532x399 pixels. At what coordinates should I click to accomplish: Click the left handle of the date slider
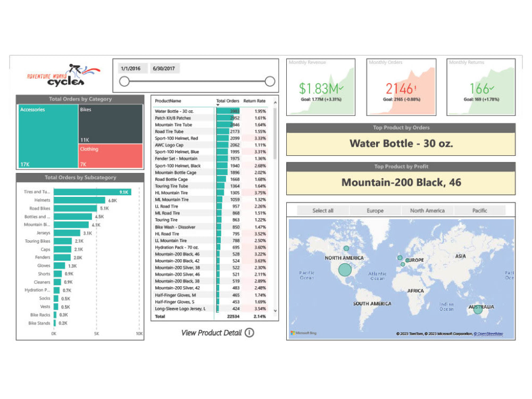[x=124, y=80]
